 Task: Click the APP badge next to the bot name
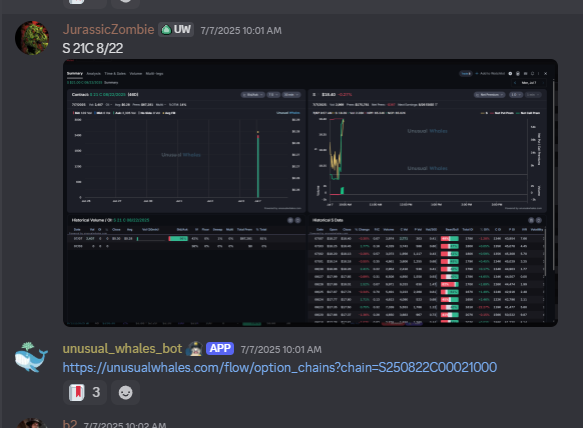point(220,348)
